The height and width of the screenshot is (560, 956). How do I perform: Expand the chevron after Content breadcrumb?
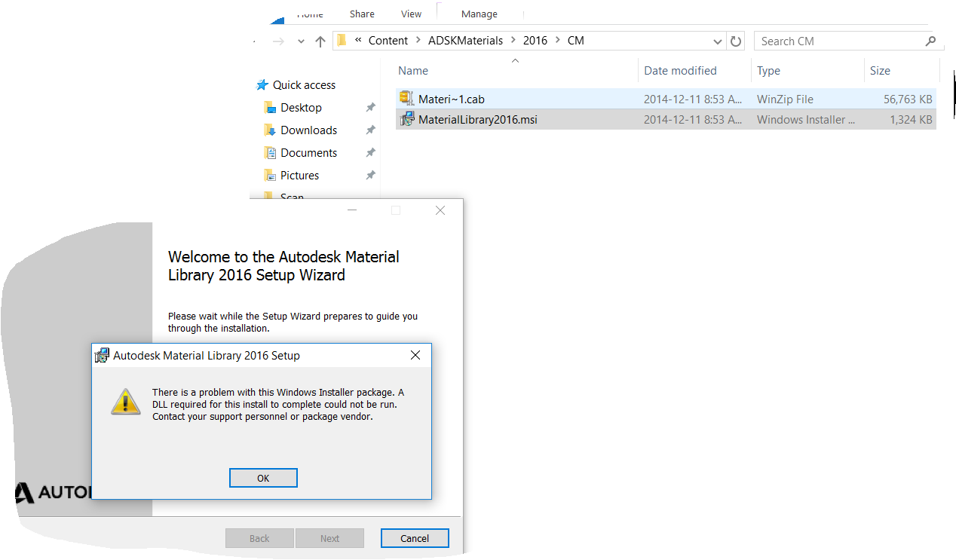tap(418, 41)
